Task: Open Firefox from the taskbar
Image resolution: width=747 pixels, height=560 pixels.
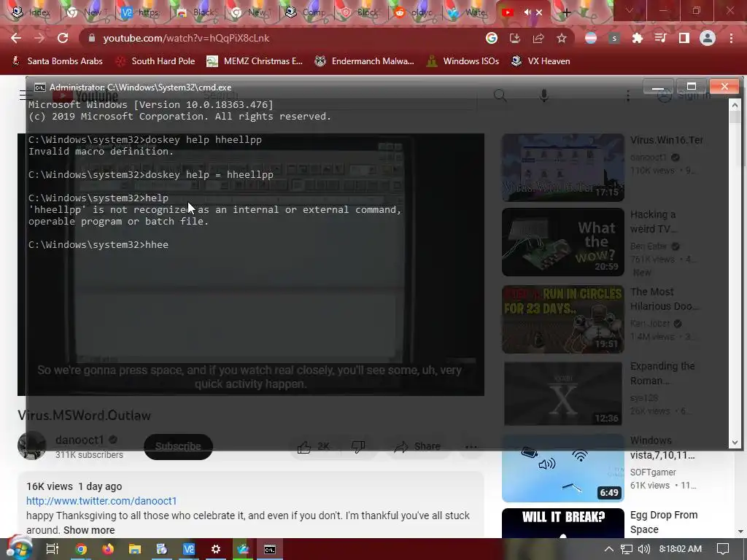Action: [108, 549]
